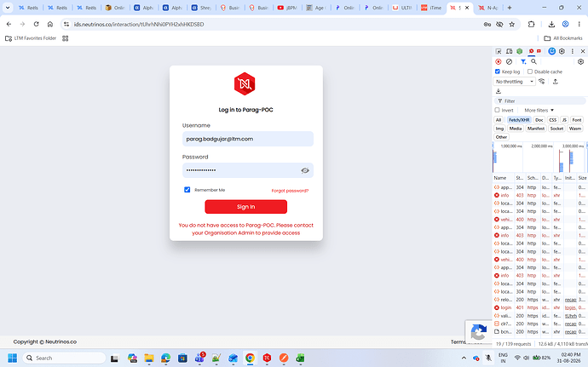Open the DevTools settings gear
The height and width of the screenshot is (367, 588).
tap(562, 51)
